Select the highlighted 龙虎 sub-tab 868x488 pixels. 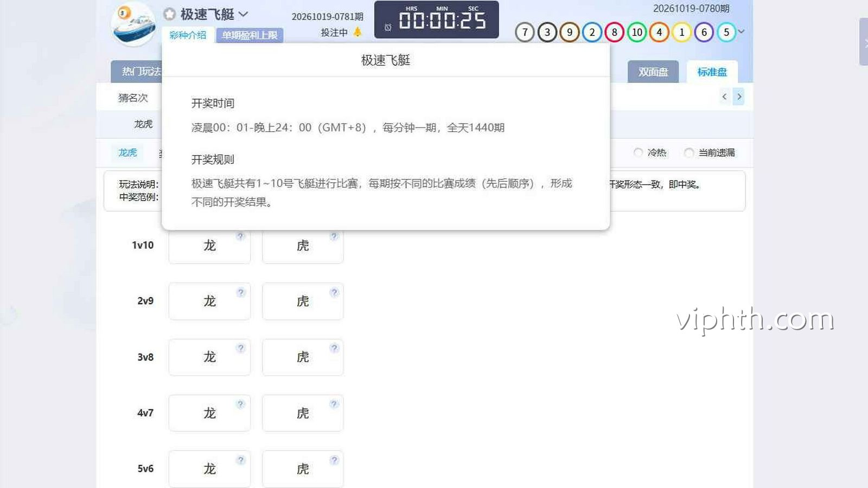[x=128, y=152]
